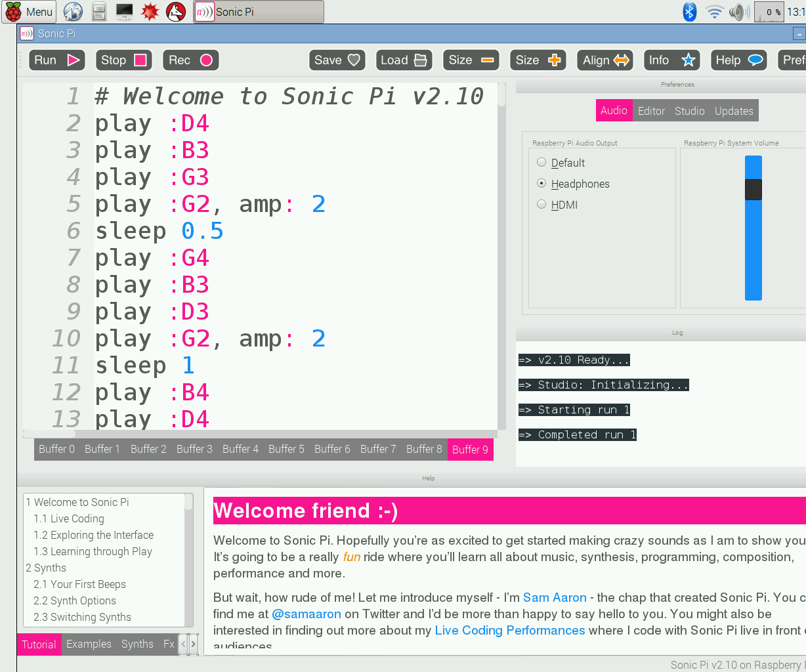Image resolution: width=806 pixels, height=672 pixels.
Task: Follow the Live Coding Performances link
Action: point(510,630)
